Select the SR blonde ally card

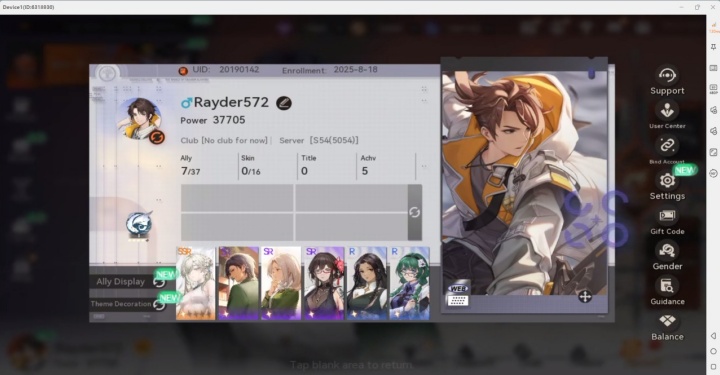click(x=281, y=283)
